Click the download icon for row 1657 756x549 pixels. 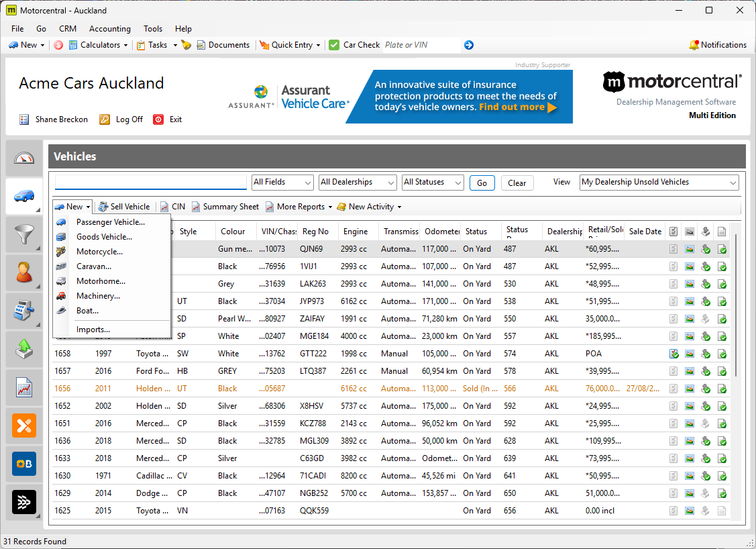pos(706,371)
